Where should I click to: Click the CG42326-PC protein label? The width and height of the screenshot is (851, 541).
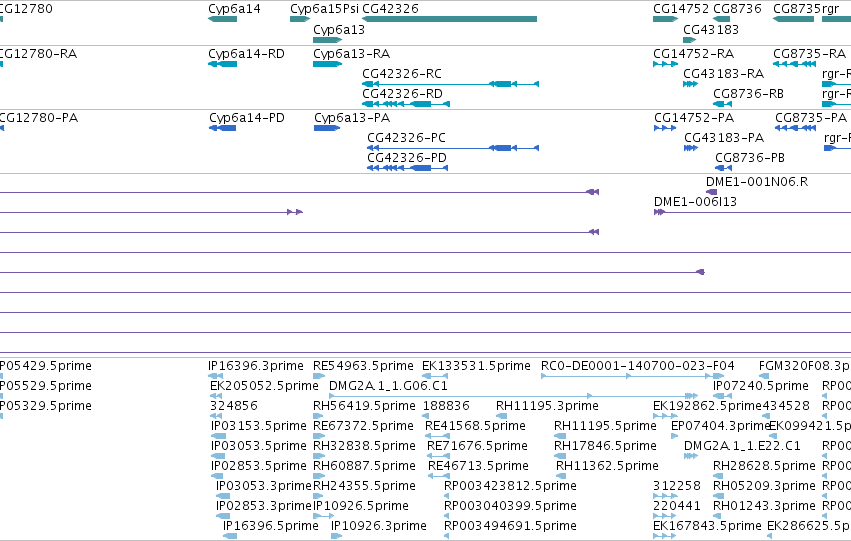[x=407, y=138]
